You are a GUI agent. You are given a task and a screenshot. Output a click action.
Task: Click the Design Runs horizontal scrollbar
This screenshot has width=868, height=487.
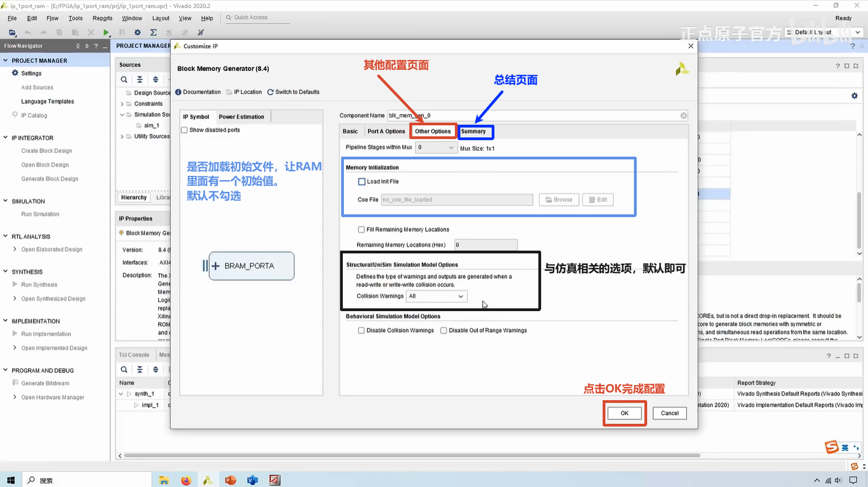point(412,456)
